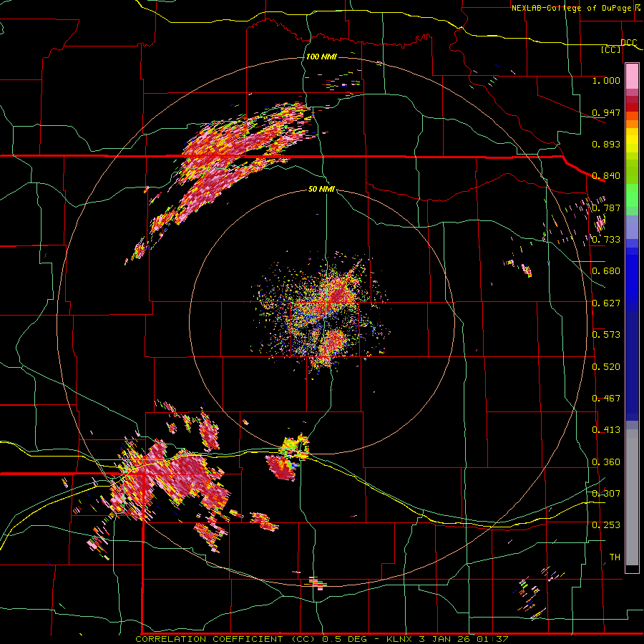This screenshot has width=644, height=644.
Task: Select the 0.413 scale value
Action: [x=606, y=430]
